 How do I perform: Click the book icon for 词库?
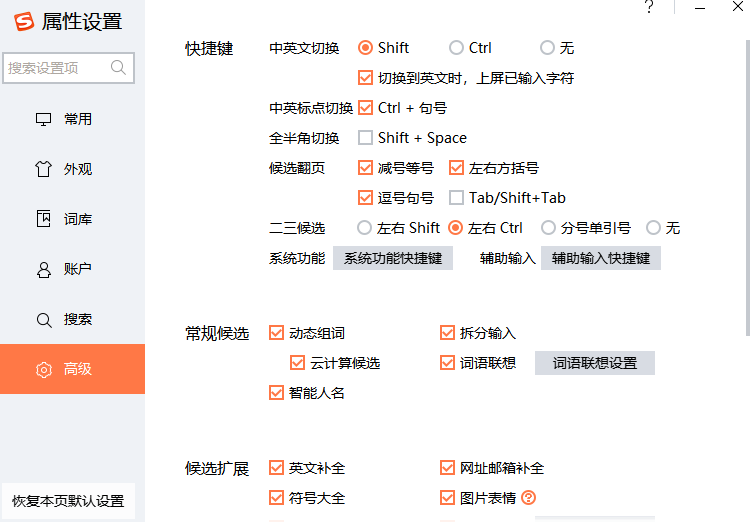pos(44,219)
